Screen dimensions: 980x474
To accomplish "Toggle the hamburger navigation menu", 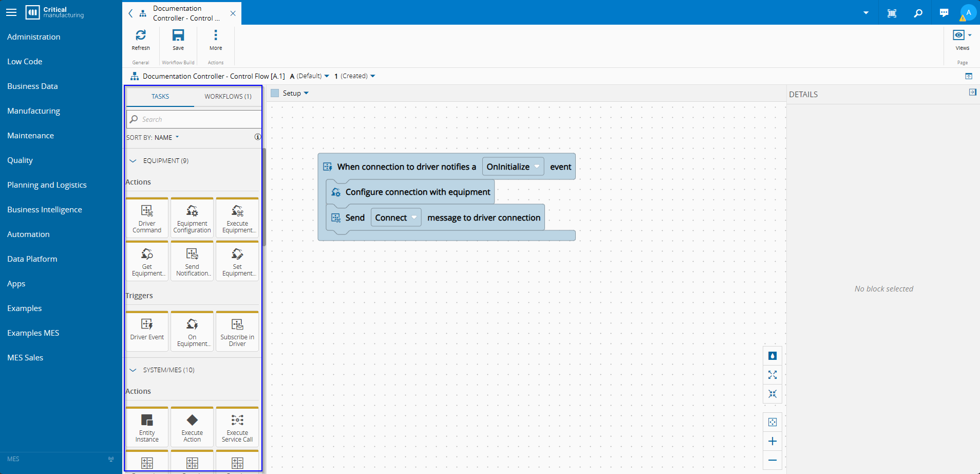I will [11, 12].
